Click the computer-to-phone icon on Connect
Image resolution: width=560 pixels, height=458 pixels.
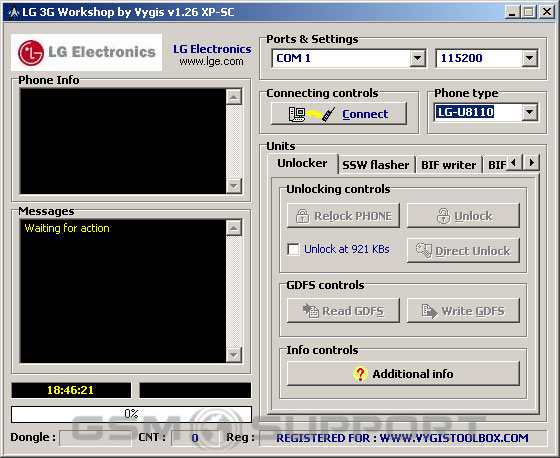pos(311,114)
